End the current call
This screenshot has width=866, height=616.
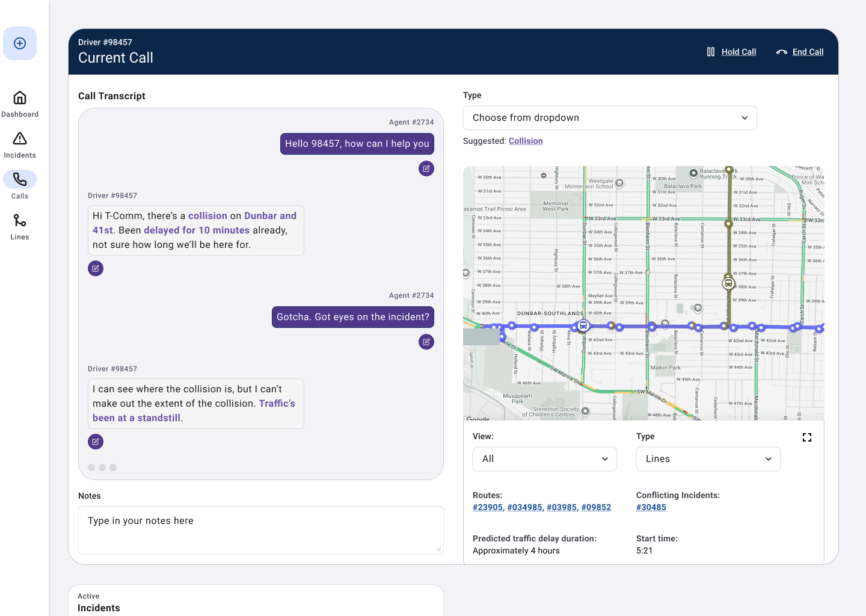800,52
